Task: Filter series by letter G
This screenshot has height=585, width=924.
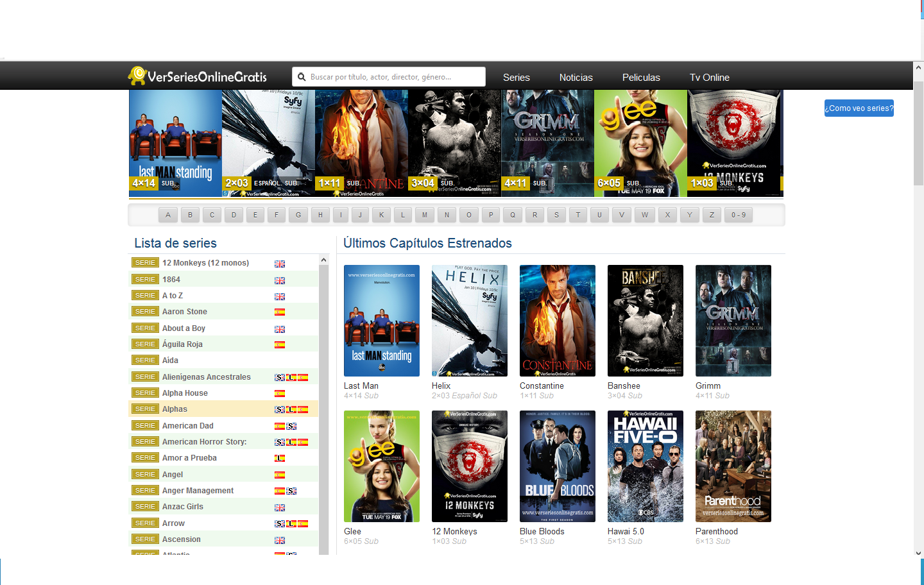Action: 298,215
